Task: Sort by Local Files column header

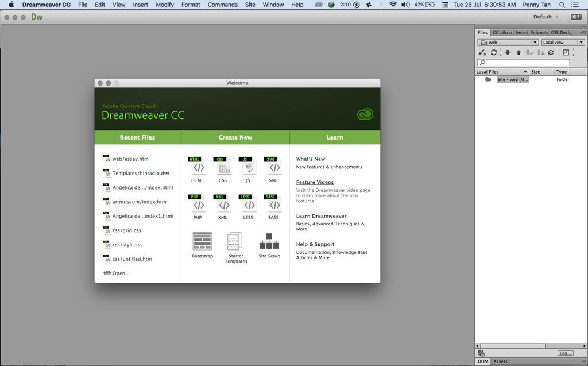Action: pyautogui.click(x=502, y=72)
